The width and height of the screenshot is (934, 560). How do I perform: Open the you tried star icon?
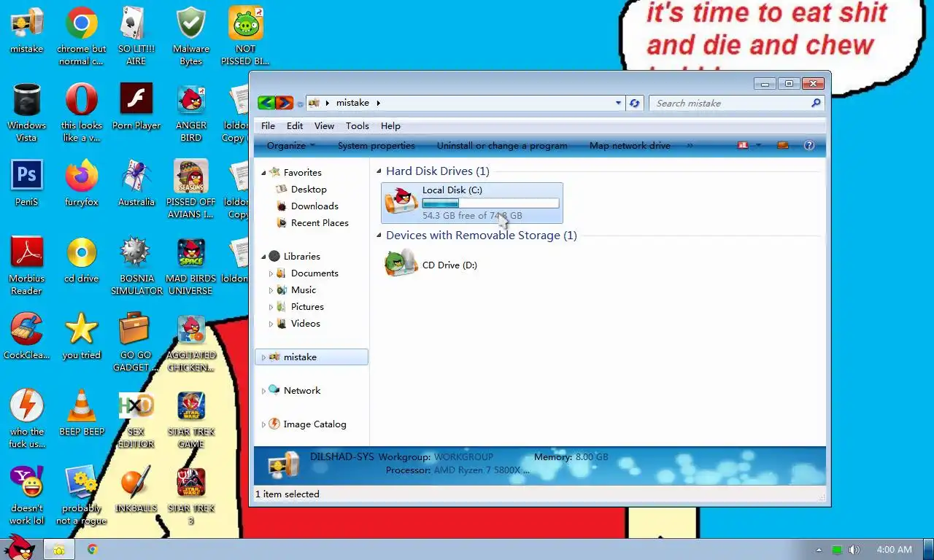[x=81, y=337]
